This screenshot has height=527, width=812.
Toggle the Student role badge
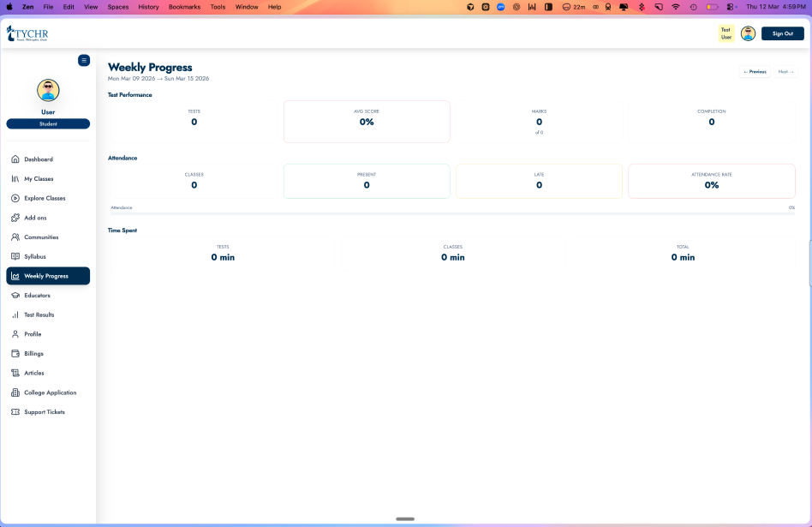click(48, 123)
